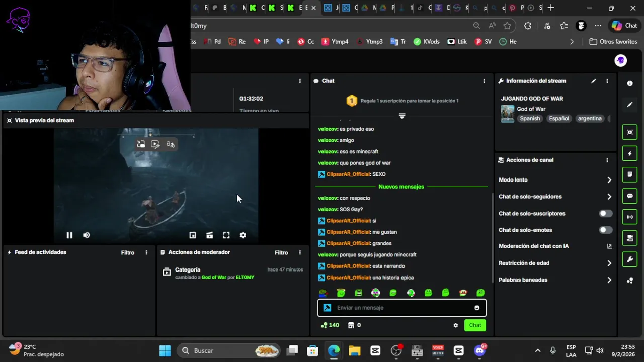Mute the stream preview volume

(x=87, y=235)
